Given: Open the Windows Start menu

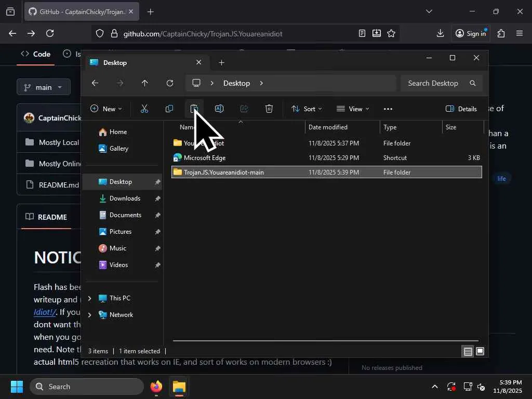Looking at the screenshot, I should 17,387.
